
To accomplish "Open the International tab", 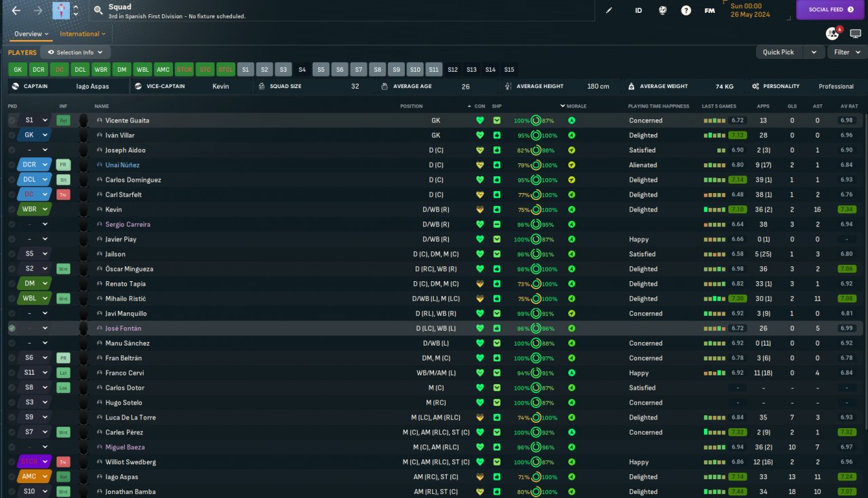I will pyautogui.click(x=83, y=34).
